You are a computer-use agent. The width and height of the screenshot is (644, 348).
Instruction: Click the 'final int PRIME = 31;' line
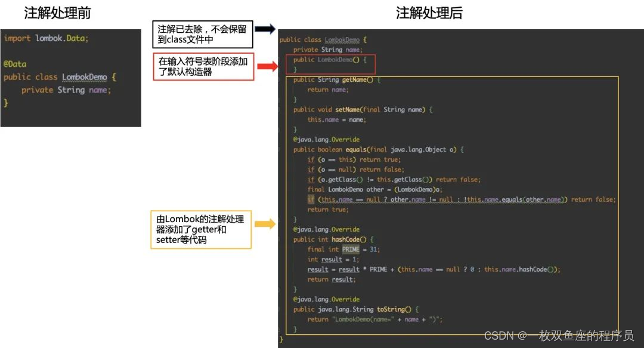click(343, 250)
